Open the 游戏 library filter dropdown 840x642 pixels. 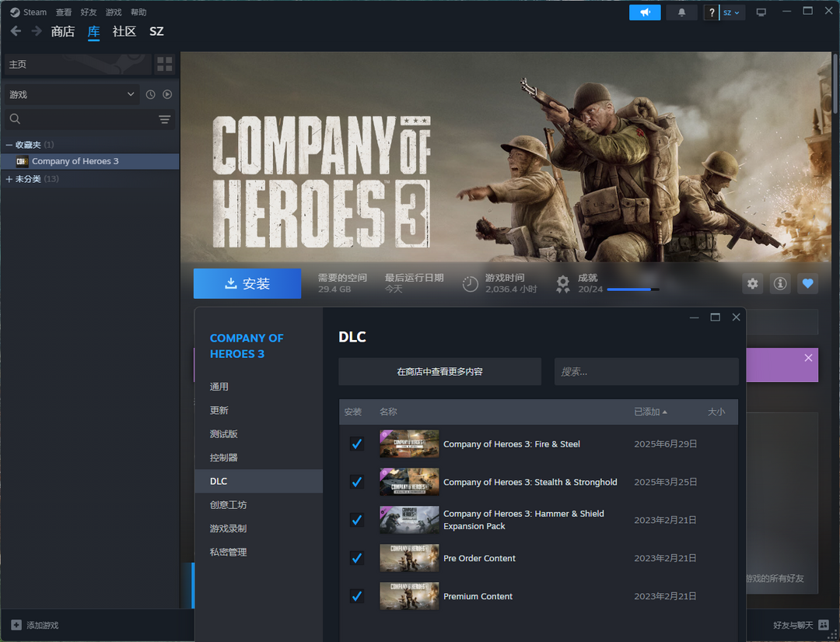(72, 94)
